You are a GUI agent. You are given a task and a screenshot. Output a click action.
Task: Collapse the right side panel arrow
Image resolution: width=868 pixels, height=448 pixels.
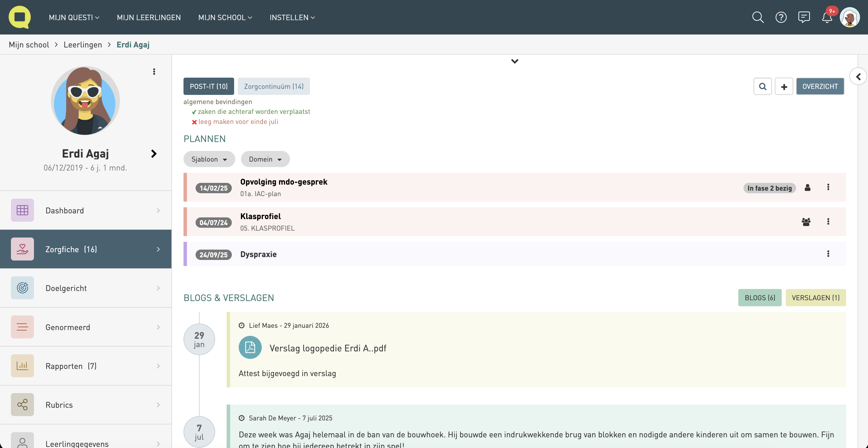(x=858, y=77)
